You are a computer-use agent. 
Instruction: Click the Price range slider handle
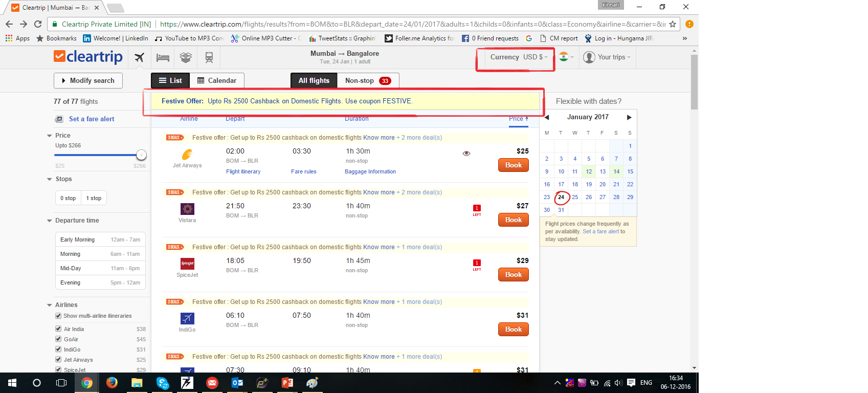click(x=141, y=155)
